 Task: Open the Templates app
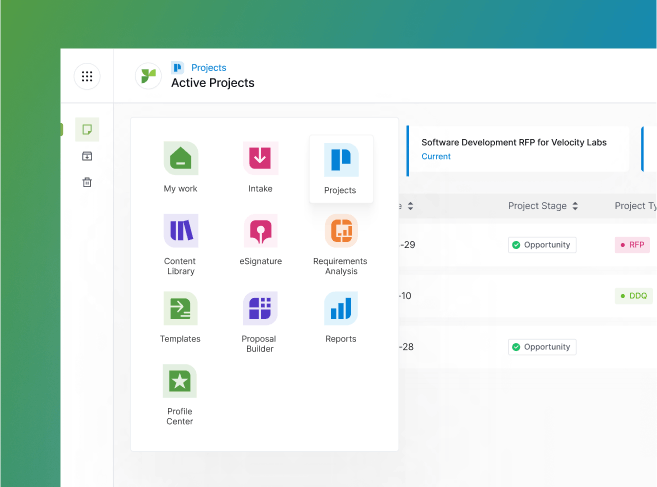(180, 317)
